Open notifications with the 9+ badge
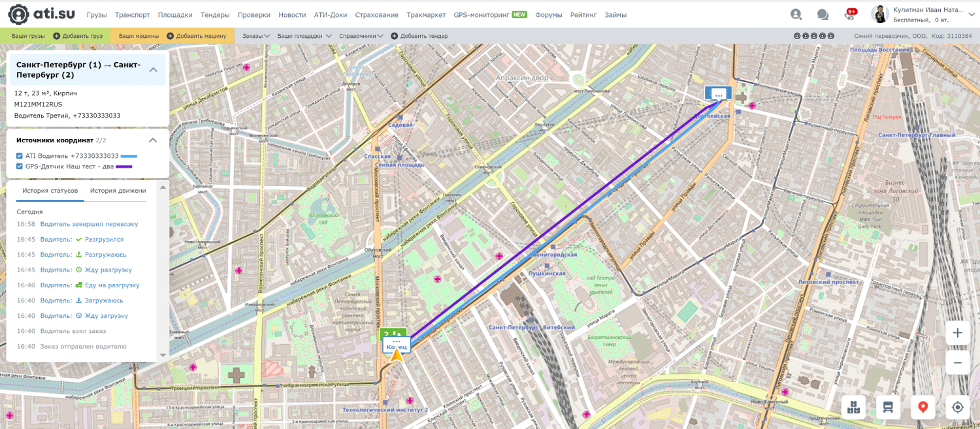Viewport: 980px width, 429px height. 850,14
